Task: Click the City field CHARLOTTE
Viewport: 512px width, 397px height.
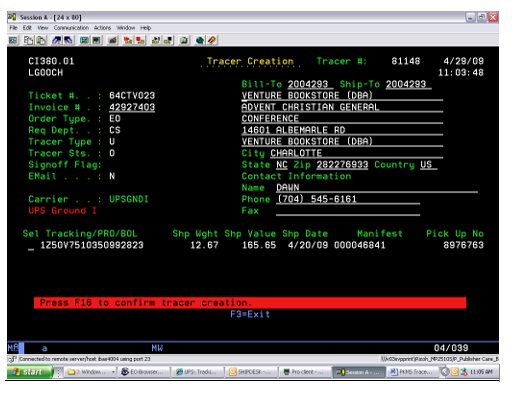Action: tap(356, 153)
